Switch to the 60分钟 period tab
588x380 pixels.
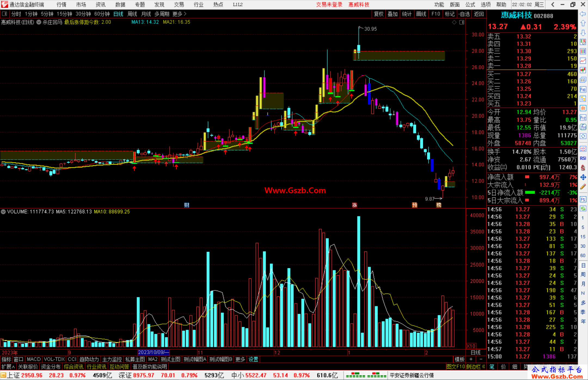point(102,14)
